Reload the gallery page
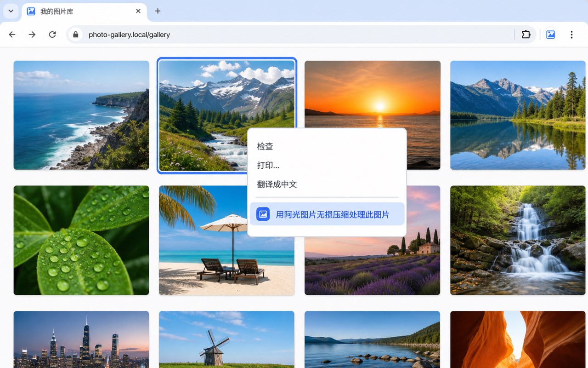Image resolution: width=588 pixels, height=368 pixels. [x=52, y=34]
